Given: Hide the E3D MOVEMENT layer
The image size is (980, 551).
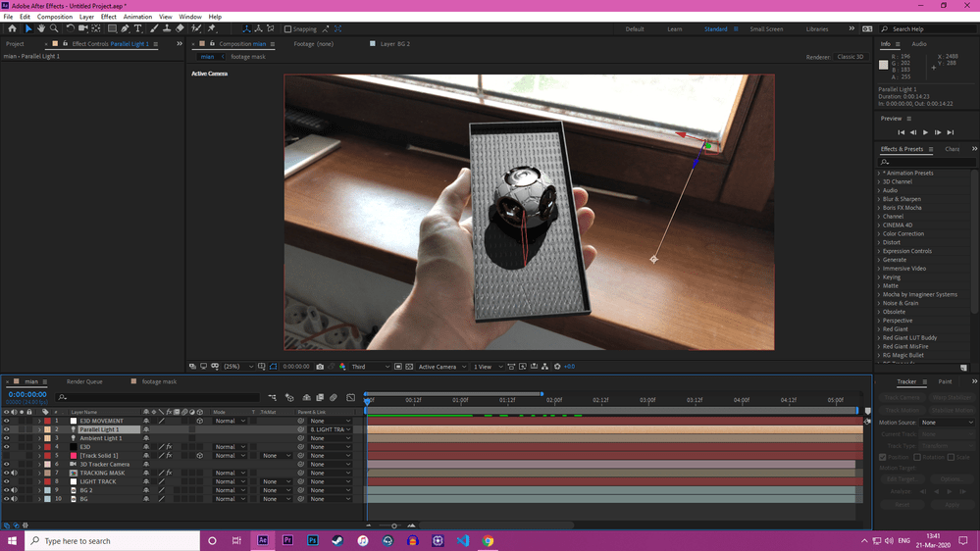Looking at the screenshot, I should (6, 421).
